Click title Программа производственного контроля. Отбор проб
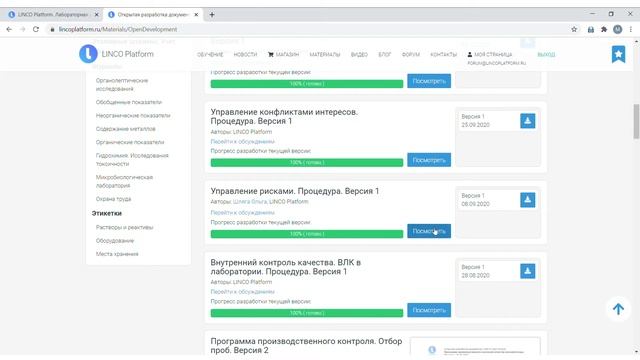 (306, 346)
